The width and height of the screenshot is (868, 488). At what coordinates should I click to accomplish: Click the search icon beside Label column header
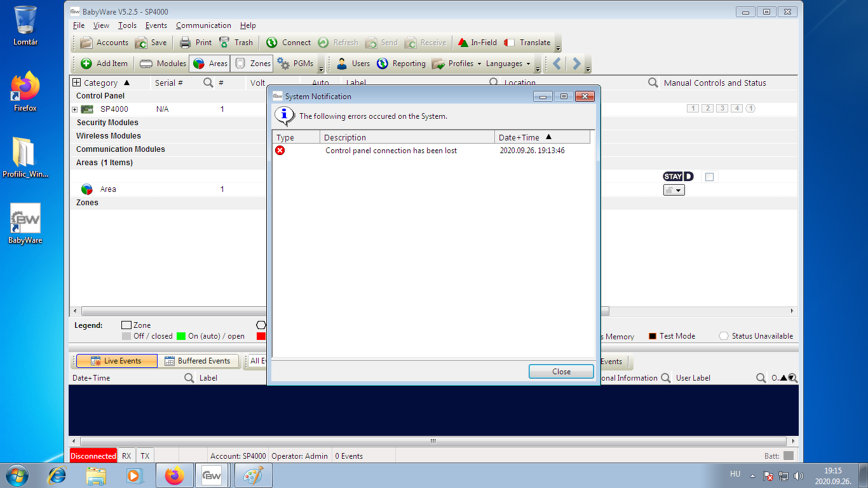click(494, 83)
